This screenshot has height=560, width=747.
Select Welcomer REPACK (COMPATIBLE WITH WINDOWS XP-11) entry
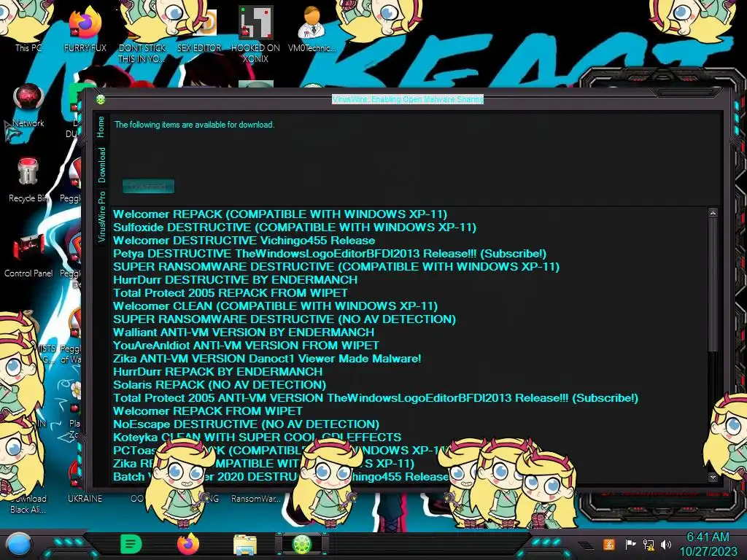click(280, 214)
